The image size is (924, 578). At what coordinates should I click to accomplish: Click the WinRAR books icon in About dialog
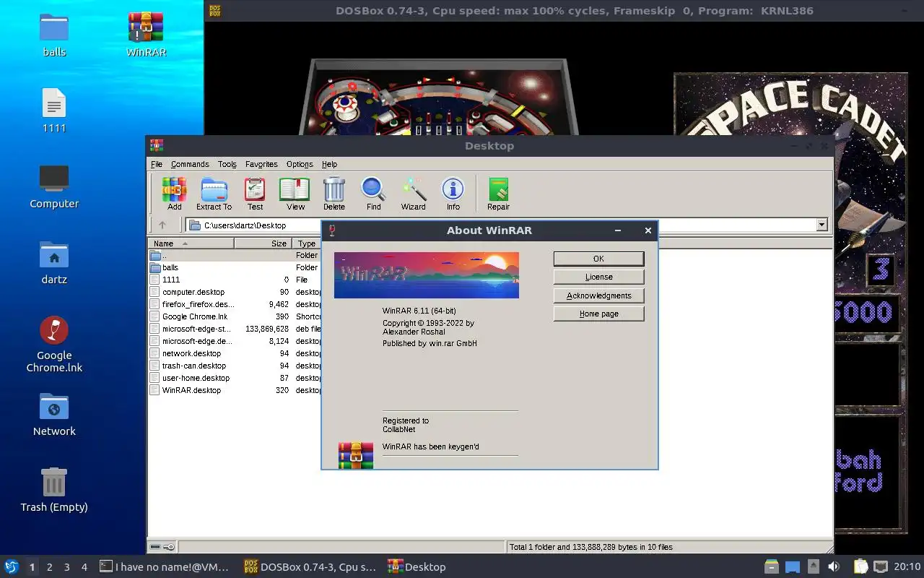tap(356, 455)
